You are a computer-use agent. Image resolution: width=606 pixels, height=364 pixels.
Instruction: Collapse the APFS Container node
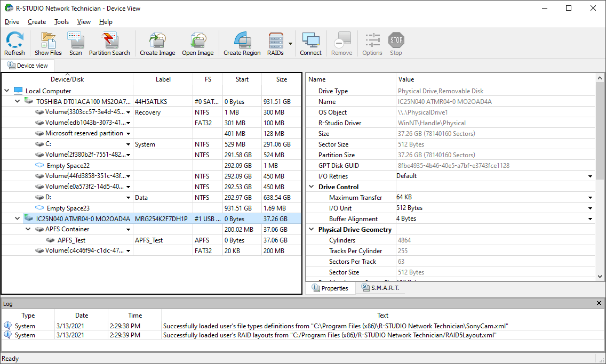(28, 229)
